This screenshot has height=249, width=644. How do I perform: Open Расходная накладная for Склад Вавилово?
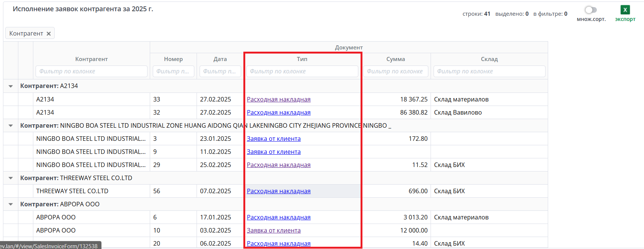click(x=279, y=113)
